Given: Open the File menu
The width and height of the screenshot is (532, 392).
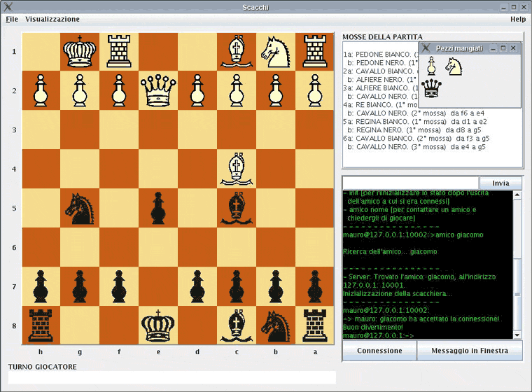Looking at the screenshot, I should pyautogui.click(x=12, y=19).
